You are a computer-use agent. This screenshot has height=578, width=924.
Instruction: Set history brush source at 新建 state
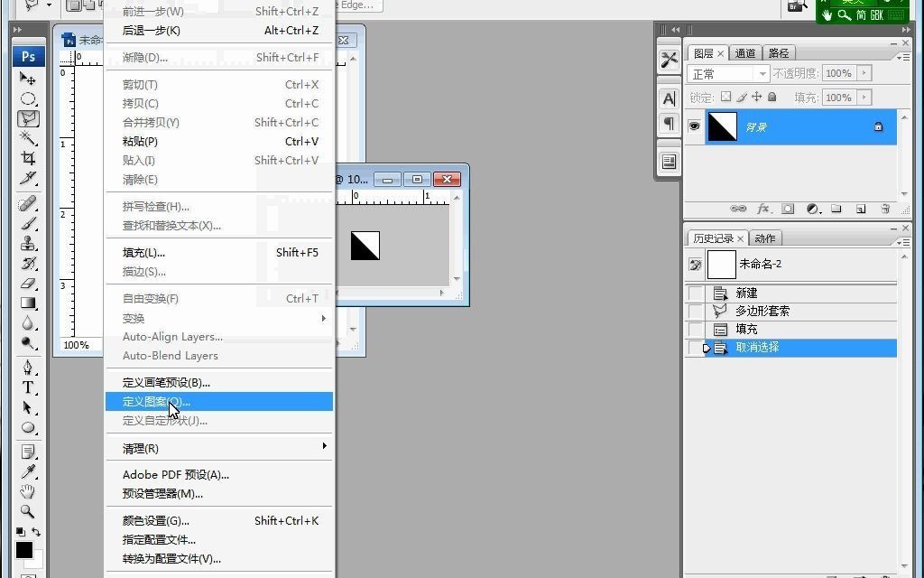pos(696,294)
